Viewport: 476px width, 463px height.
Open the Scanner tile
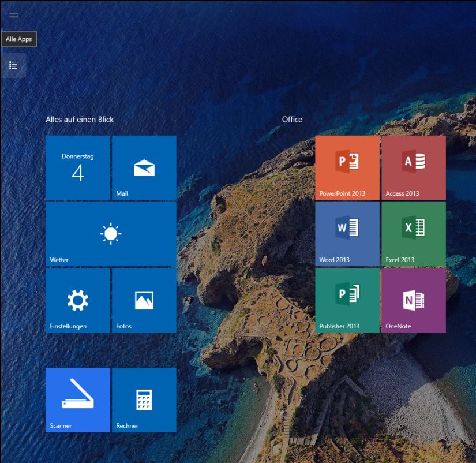point(78,400)
